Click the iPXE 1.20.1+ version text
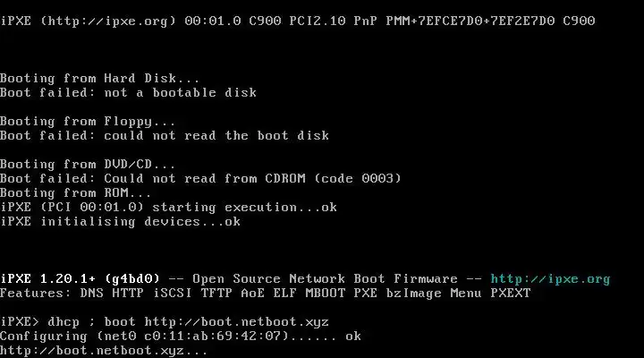 47,278
